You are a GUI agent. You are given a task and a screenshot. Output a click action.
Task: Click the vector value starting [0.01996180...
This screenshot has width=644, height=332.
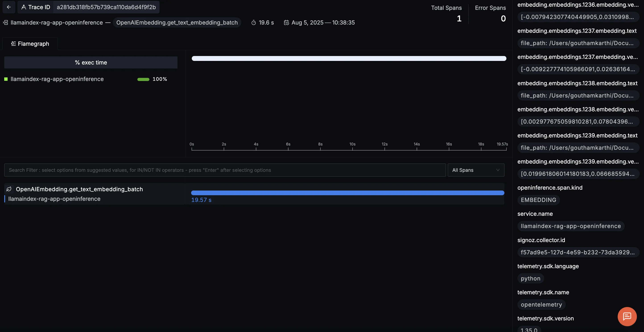(x=578, y=174)
